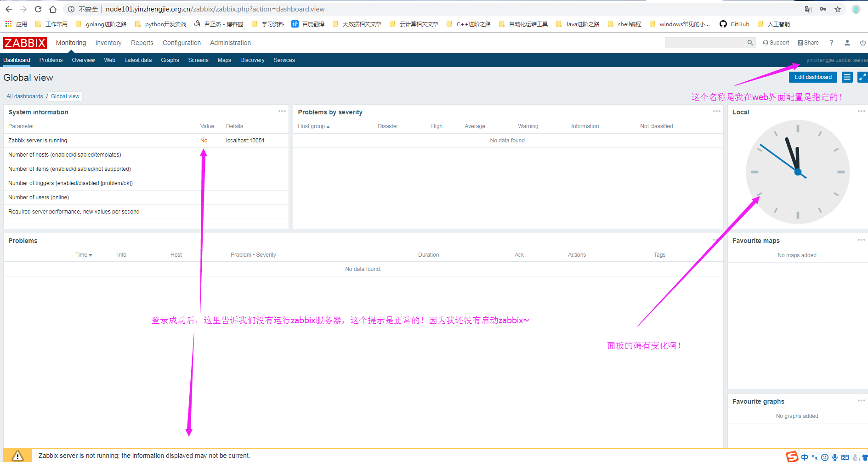Open the Screens tab
This screenshot has height=462, width=868.
point(198,60)
